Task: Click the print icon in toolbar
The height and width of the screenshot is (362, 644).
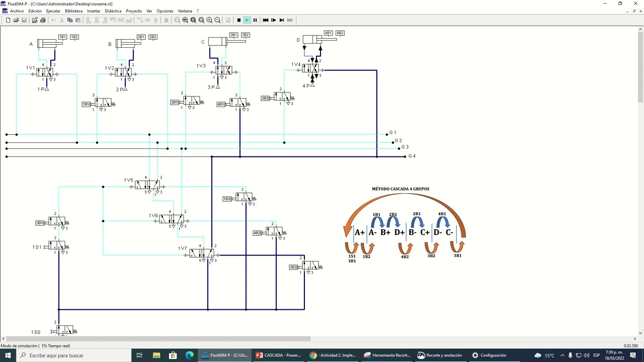Action: point(43,20)
